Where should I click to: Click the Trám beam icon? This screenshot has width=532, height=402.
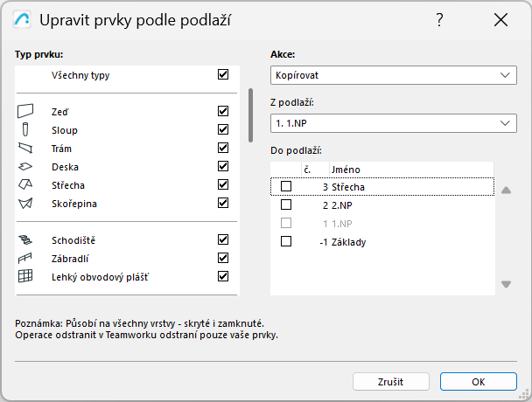(x=25, y=149)
